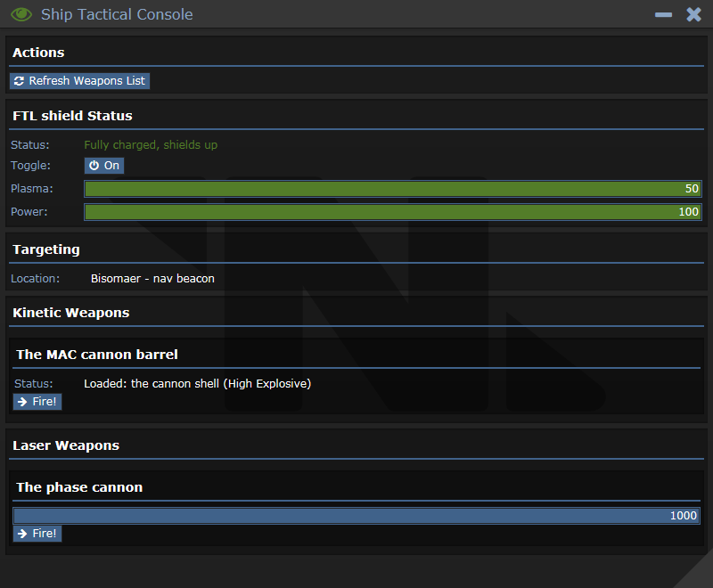Click the 'The phase cannon' heading
The image size is (713, 588).
pos(79,487)
